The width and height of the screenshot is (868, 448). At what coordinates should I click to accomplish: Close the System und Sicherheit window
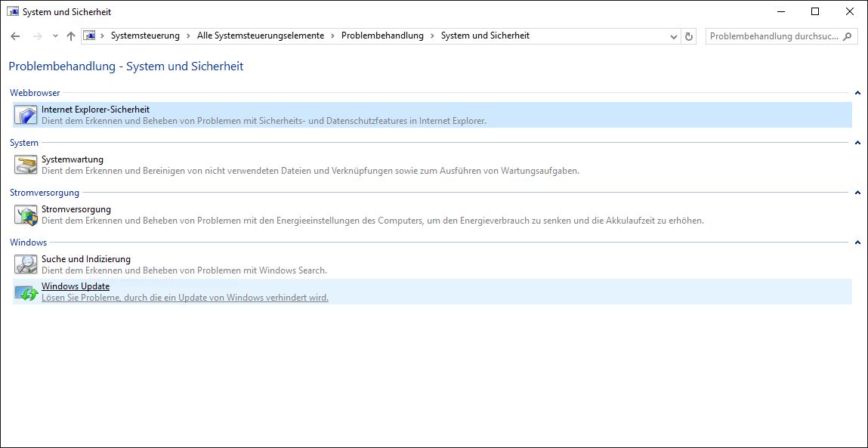click(850, 11)
